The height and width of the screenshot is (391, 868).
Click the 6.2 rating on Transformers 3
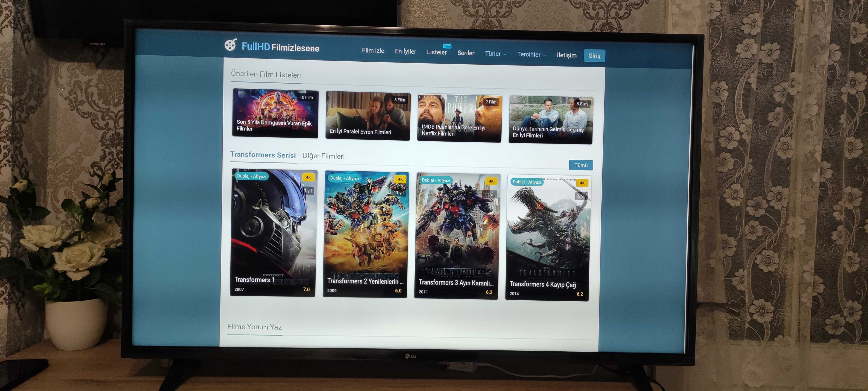[x=489, y=292]
